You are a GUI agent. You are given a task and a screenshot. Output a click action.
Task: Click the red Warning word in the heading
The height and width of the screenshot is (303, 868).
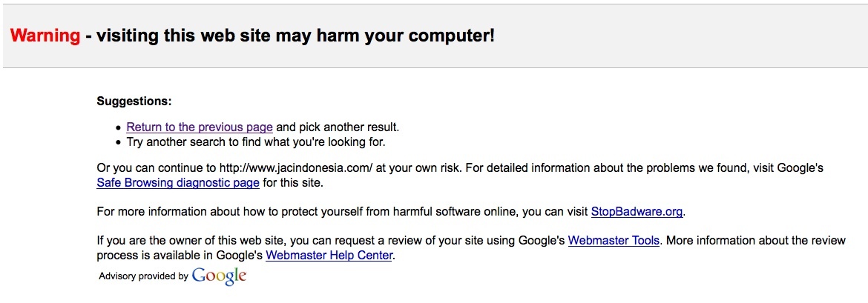tap(45, 36)
